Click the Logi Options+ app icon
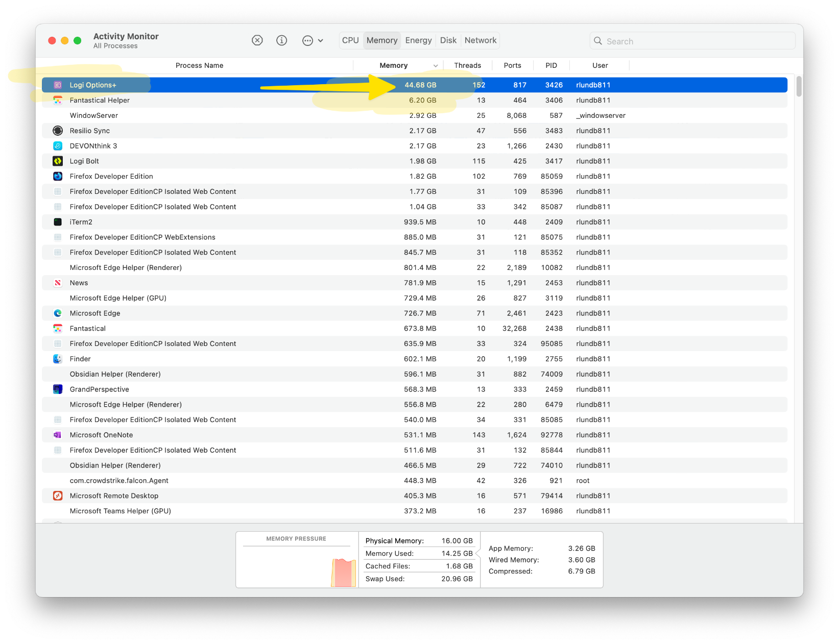839x644 pixels. click(58, 85)
